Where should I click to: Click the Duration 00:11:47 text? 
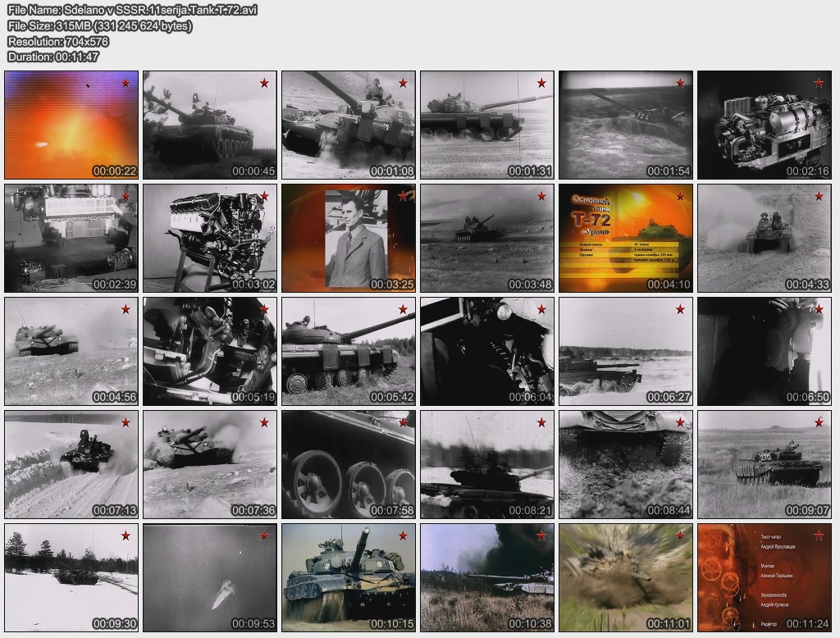coord(53,57)
